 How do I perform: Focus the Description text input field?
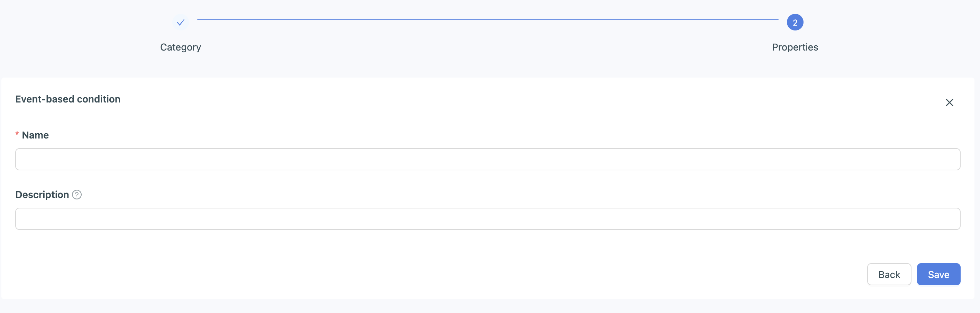click(487, 218)
